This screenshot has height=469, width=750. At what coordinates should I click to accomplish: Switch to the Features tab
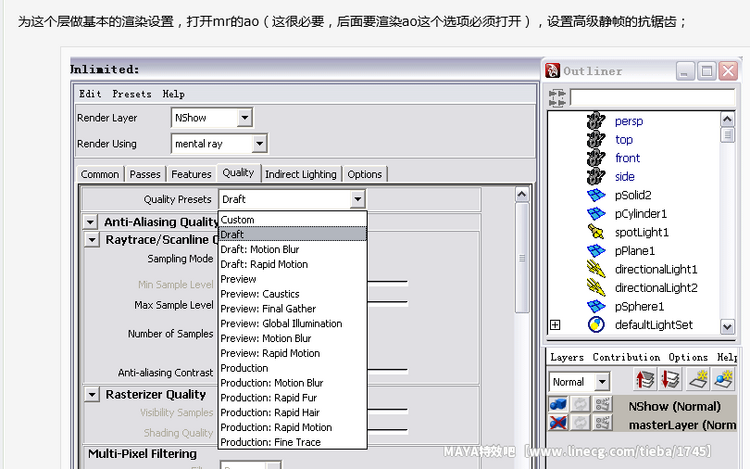coord(191,174)
